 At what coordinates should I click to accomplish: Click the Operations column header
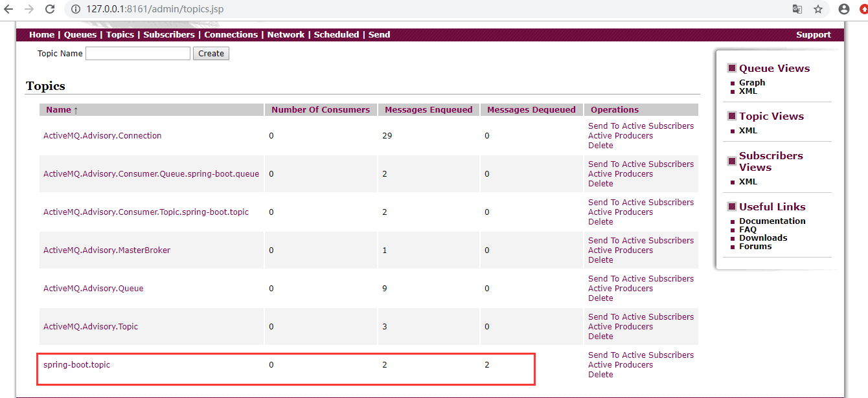point(615,110)
